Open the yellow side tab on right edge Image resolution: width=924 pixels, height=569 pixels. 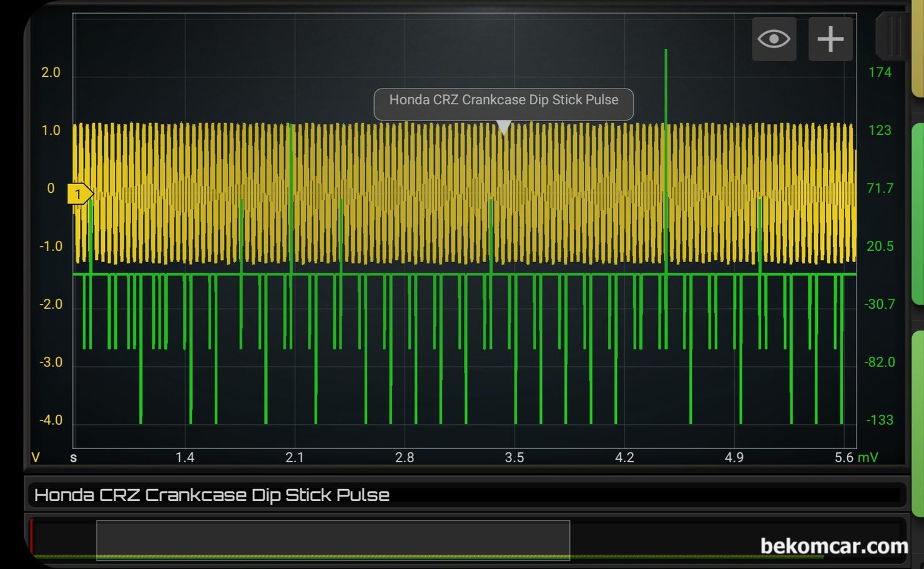(x=918, y=50)
